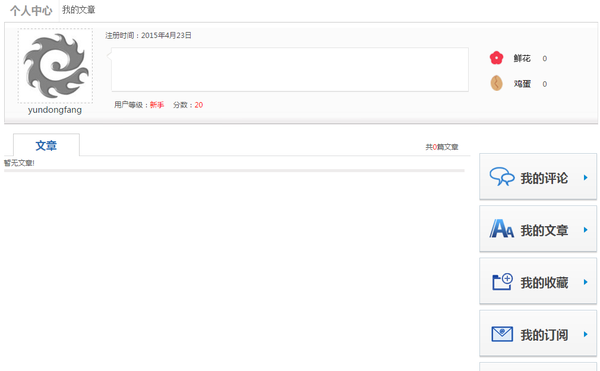
Task: Open the 我的评论 sidebar button
Action: click(x=538, y=177)
